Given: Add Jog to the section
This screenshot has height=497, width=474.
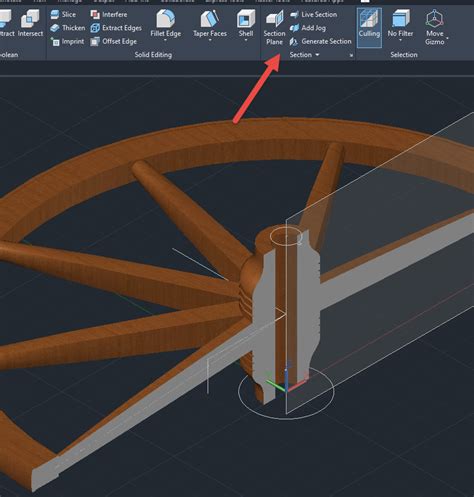Looking at the screenshot, I should click(308, 28).
